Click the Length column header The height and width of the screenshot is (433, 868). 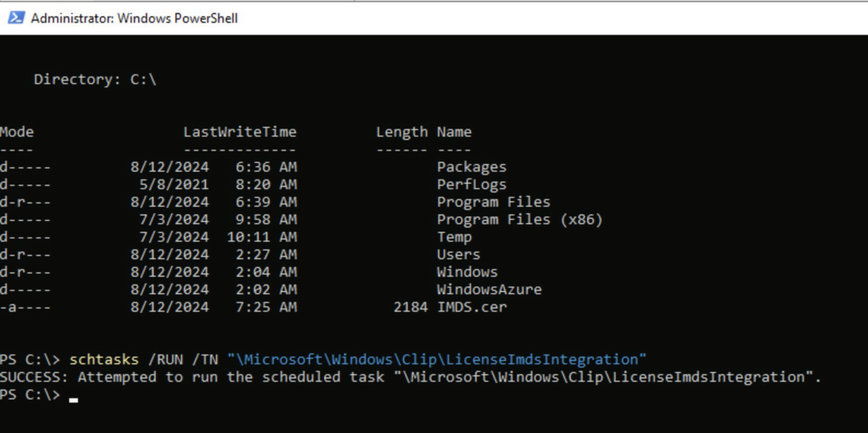(x=401, y=132)
